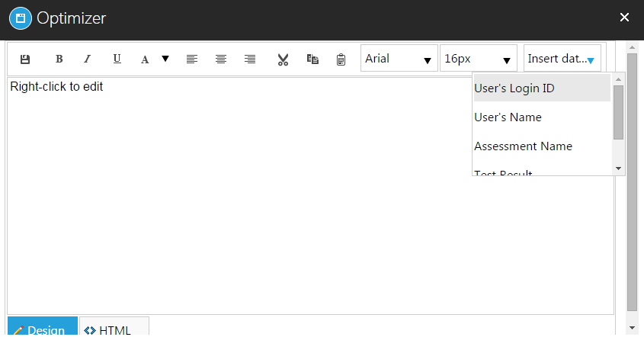Toggle italic formatting
The height and width of the screenshot is (337, 644).
click(x=87, y=59)
